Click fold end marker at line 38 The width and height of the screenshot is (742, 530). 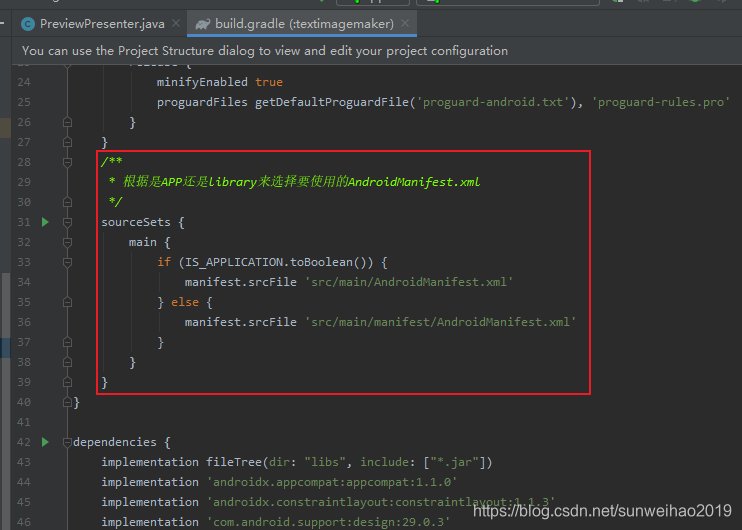[x=67, y=362]
